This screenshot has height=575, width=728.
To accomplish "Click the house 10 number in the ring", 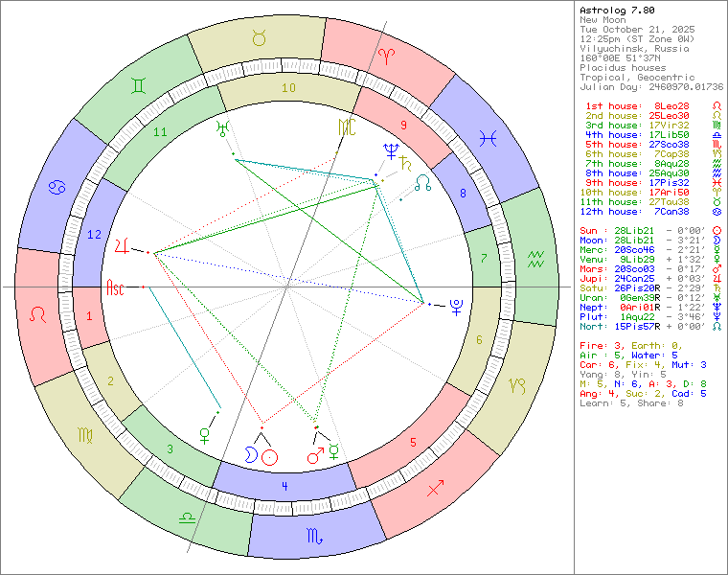I will pos(288,87).
